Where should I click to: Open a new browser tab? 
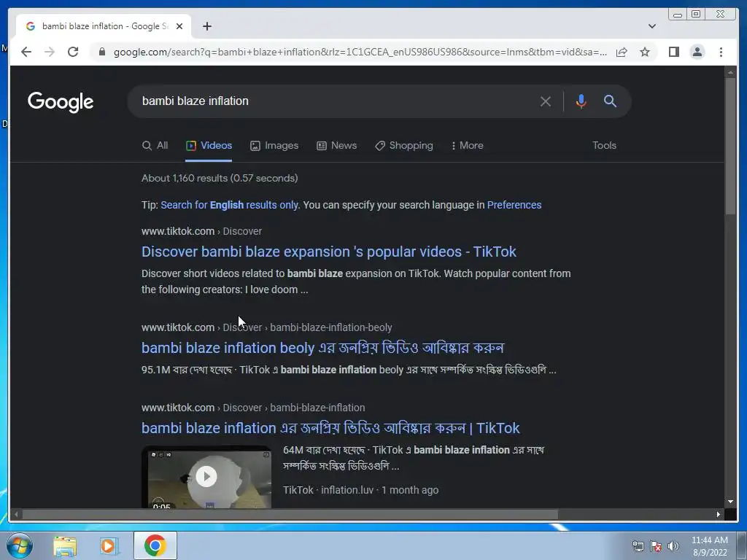[206, 26]
